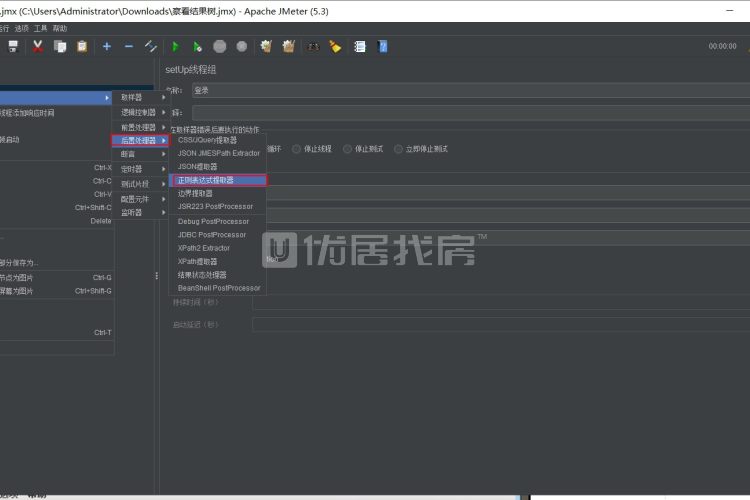Image resolution: width=750 pixels, height=500 pixels.
Task: Choose XPath提取器 entry
Action: (218, 261)
